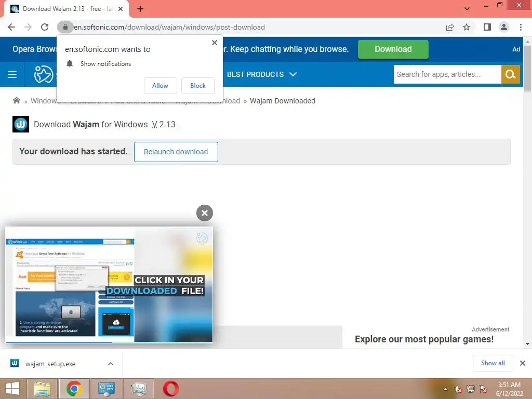Dismiss the notification permission popup
This screenshot has width=532, height=399.
(215, 43)
